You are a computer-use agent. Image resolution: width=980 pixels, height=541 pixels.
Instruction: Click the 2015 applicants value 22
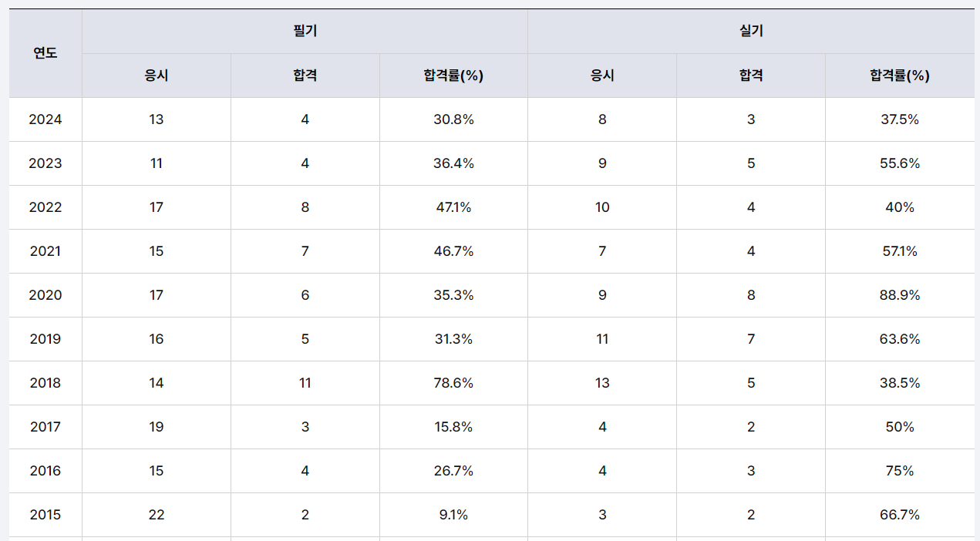pyautogui.click(x=157, y=515)
